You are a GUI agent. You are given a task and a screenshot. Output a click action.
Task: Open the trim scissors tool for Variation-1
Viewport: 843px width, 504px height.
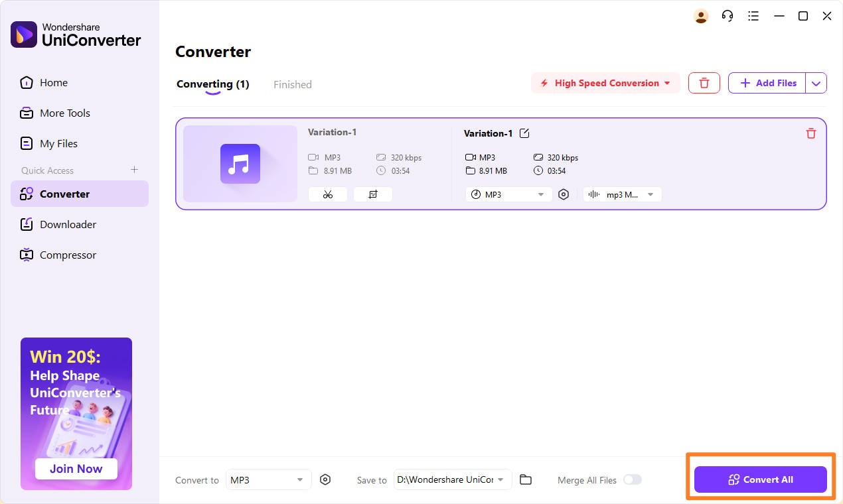(328, 194)
